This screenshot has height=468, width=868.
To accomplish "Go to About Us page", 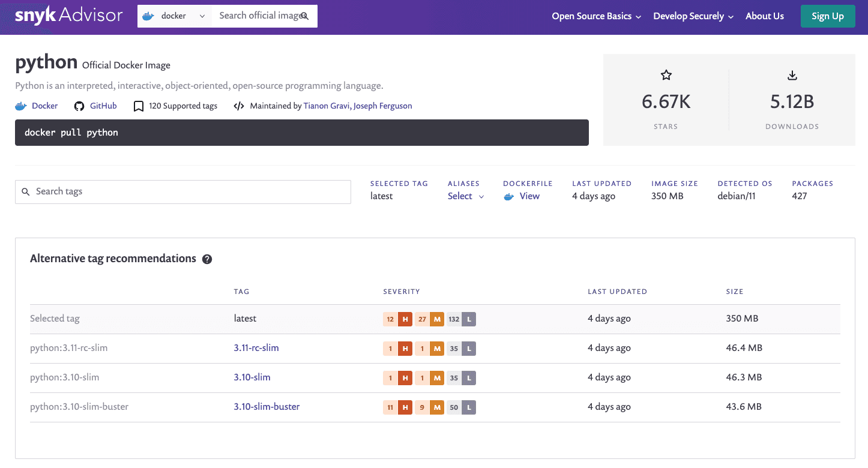I will click(x=764, y=16).
